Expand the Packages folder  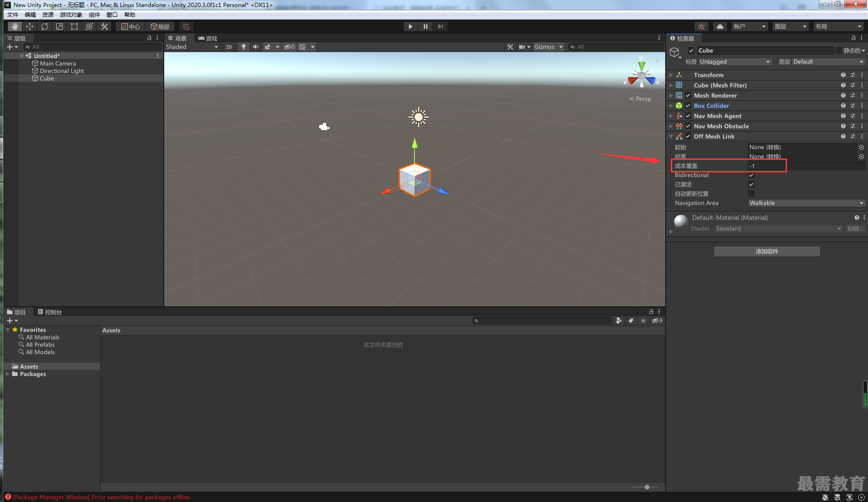click(x=8, y=374)
